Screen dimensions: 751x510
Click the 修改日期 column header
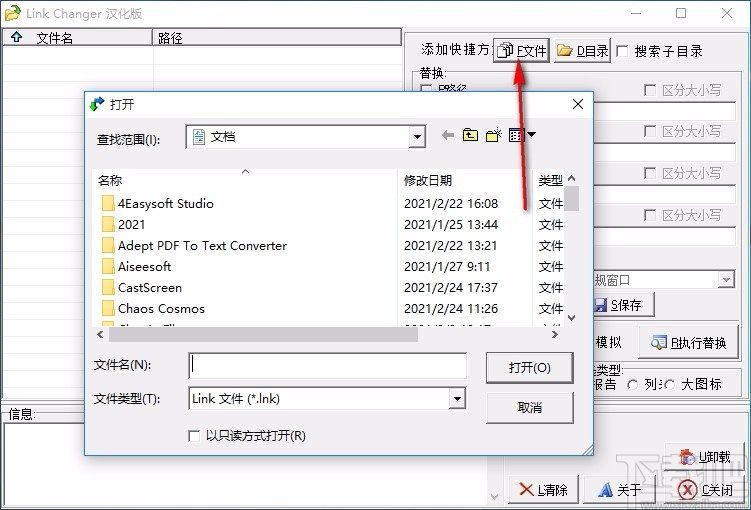(465, 181)
